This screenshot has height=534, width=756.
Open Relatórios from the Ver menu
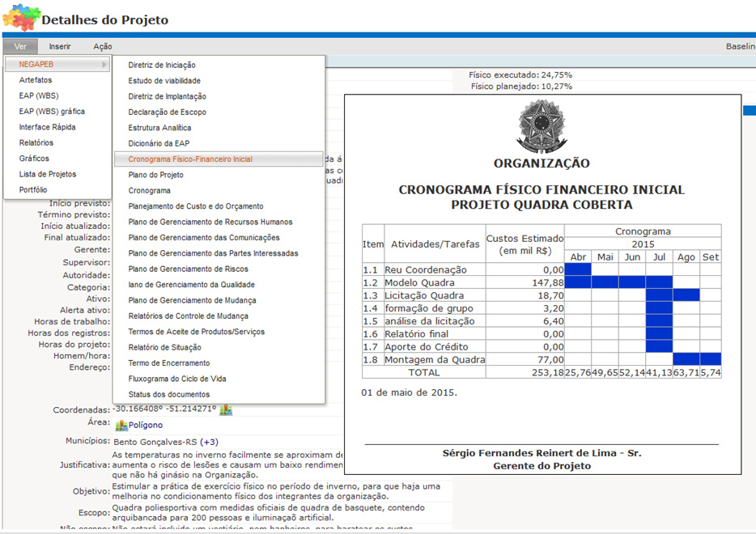tap(36, 142)
